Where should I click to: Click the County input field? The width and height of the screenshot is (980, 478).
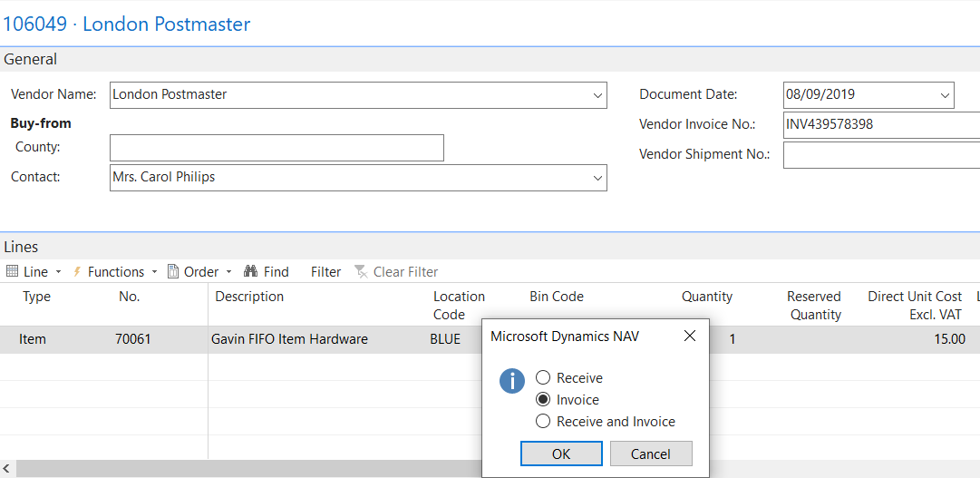coord(277,148)
